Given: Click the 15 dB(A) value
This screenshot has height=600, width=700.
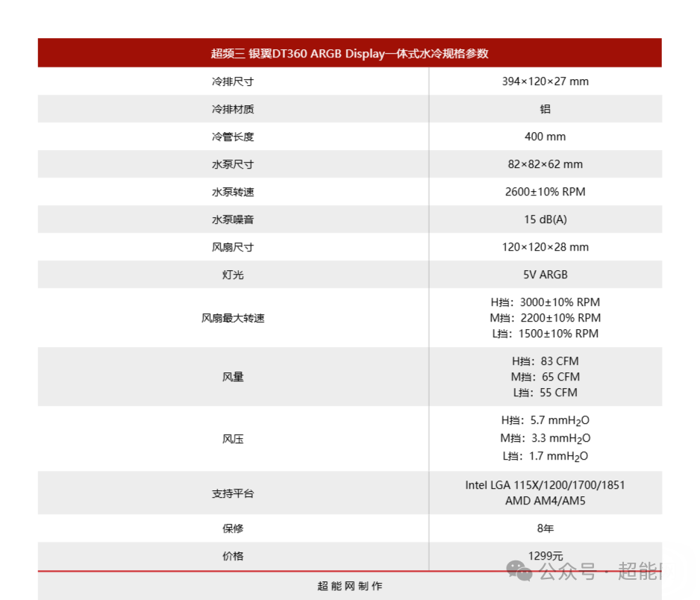Looking at the screenshot, I should coord(545,219).
